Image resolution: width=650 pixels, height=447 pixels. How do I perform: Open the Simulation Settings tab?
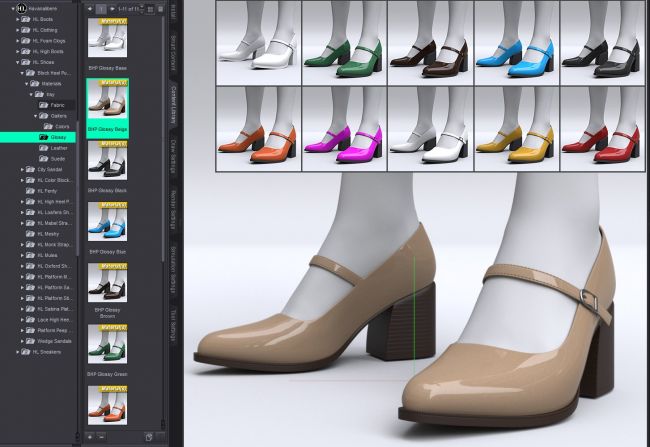pyautogui.click(x=173, y=273)
